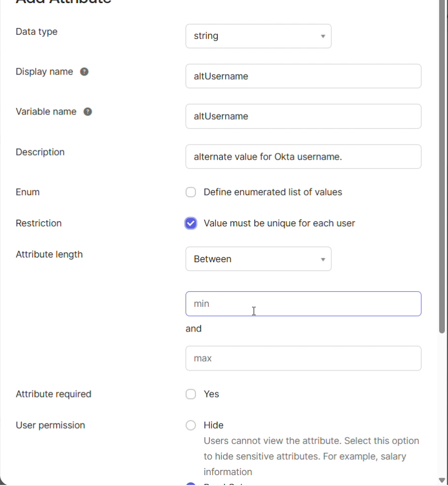Screen dimensions: 448x486
Task: Click the min length input field
Action: [303, 304]
